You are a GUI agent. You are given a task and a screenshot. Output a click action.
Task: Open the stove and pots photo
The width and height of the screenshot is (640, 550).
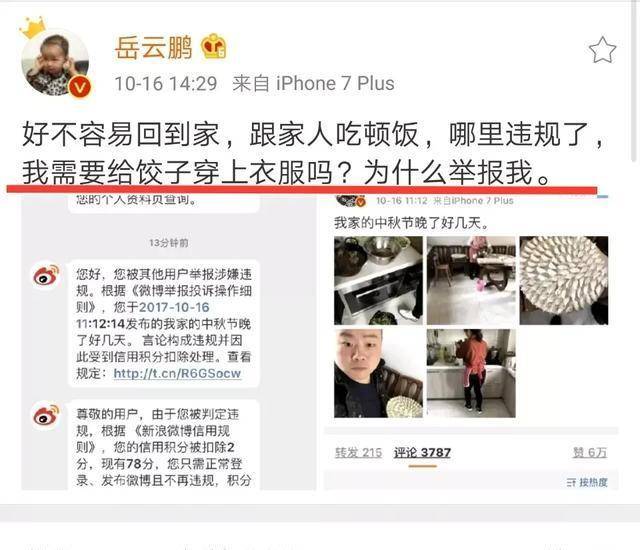[378, 280]
